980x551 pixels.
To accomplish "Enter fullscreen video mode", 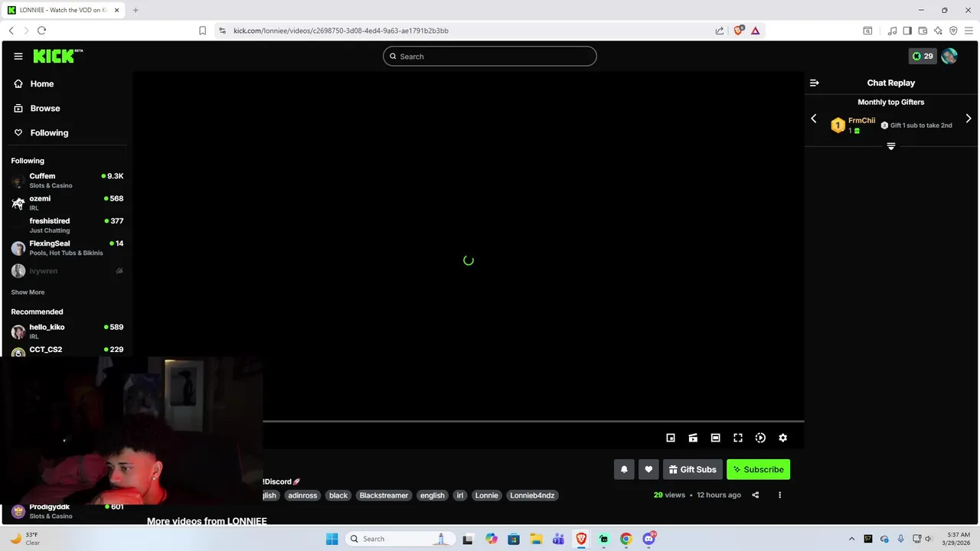I will (x=738, y=438).
